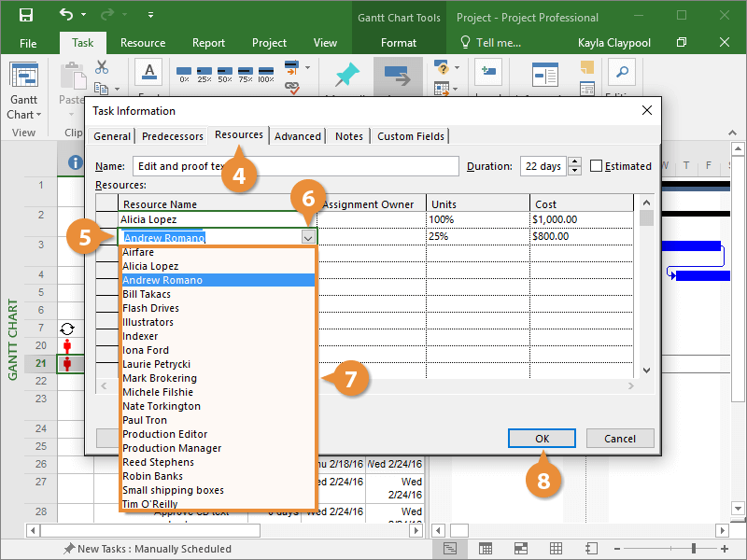Click the Cut scissors icon
Viewport: 747px width, 560px height.
(x=102, y=67)
